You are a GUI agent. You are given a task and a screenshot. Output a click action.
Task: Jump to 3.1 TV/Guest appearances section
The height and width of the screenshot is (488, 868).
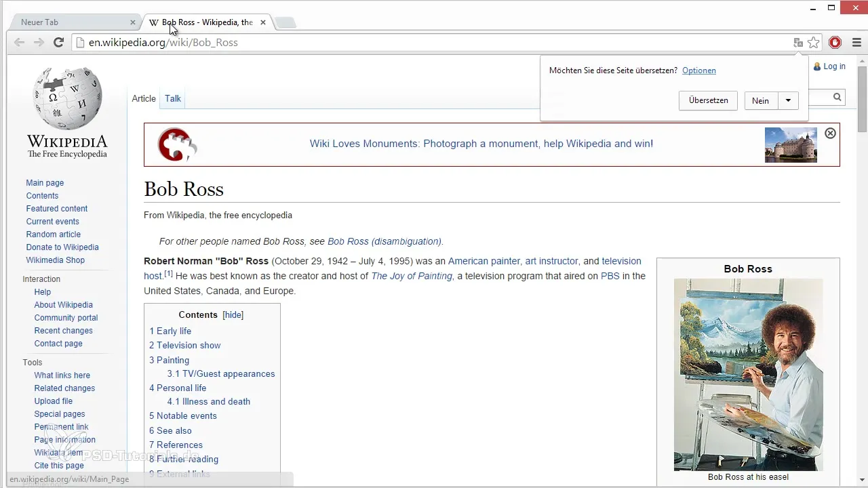[x=221, y=374]
